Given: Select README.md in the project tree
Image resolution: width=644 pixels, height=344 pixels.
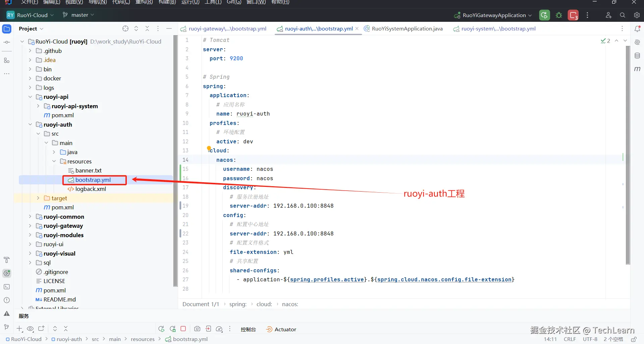Looking at the screenshot, I should pyautogui.click(x=60, y=299).
